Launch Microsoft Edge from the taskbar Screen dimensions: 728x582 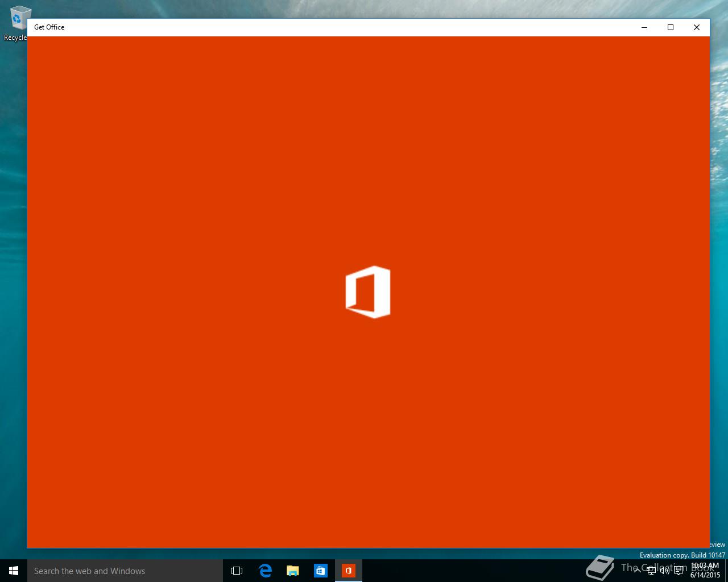[265, 571]
